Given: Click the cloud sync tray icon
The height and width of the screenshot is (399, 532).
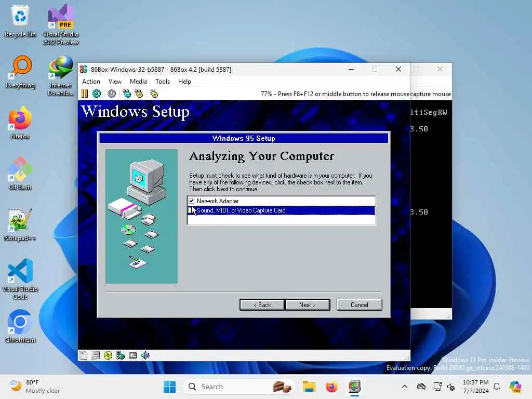Looking at the screenshot, I should (x=421, y=387).
